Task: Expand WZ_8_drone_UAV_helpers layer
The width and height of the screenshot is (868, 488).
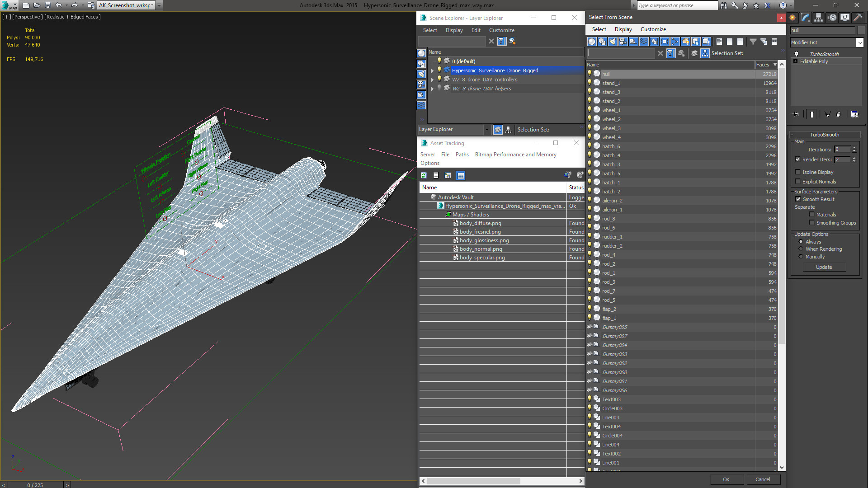Action: tap(432, 89)
